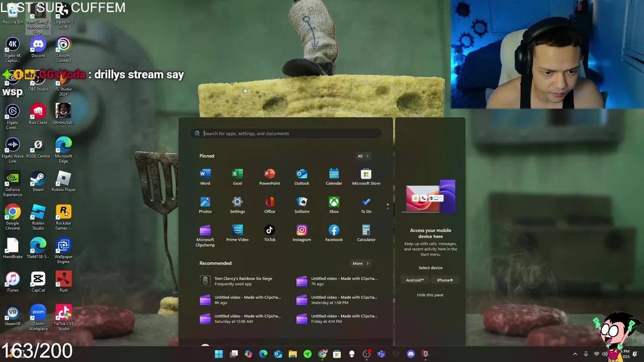This screenshot has height=362, width=644.
Task: Open Clipchamp video from 7h ago
Action: tap(337, 281)
